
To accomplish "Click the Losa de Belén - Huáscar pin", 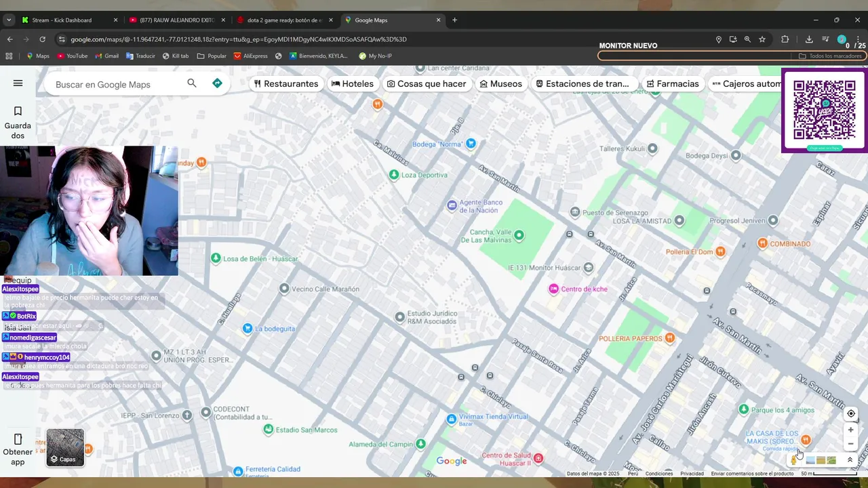I will pyautogui.click(x=216, y=258).
